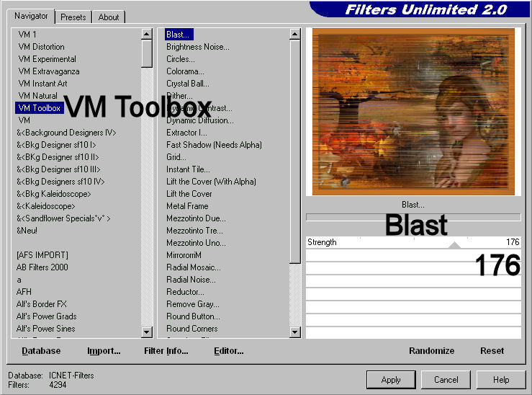Choose Remove Gray... filter
Screen dimensions: 532x395
tap(193, 303)
